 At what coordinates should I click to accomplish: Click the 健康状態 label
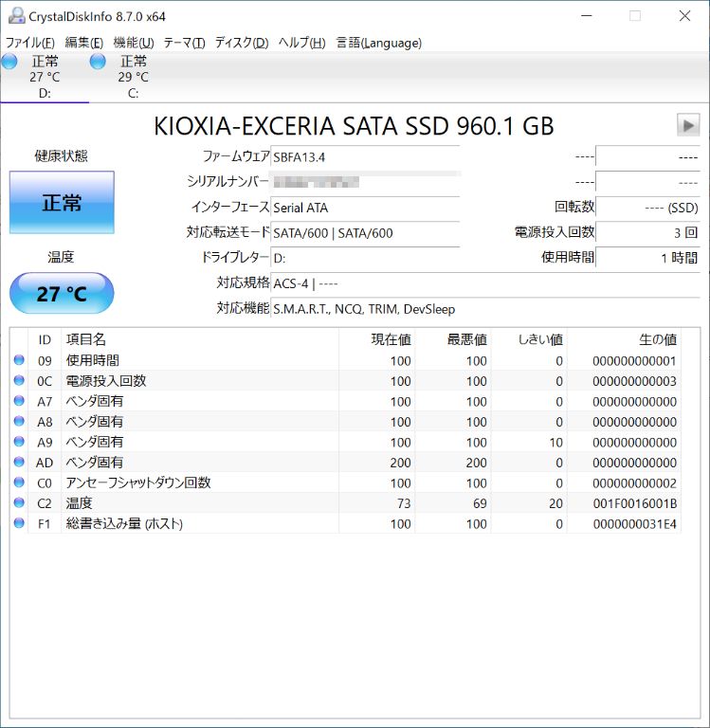(x=61, y=155)
